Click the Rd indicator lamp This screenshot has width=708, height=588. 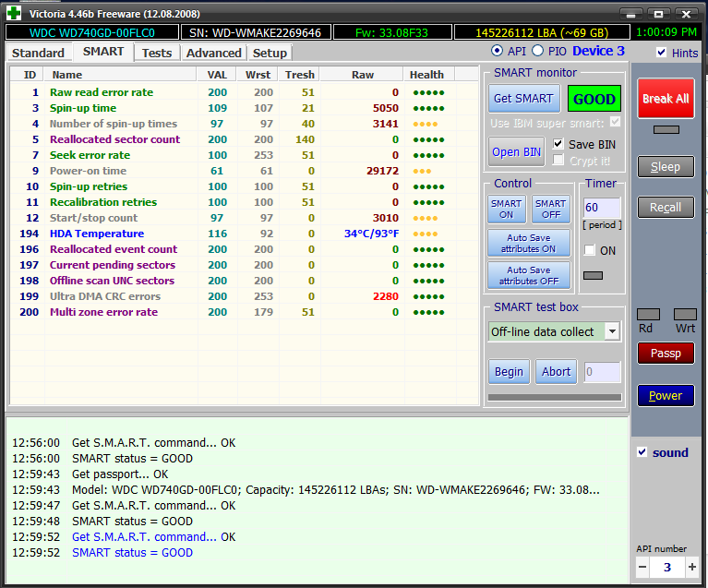[648, 315]
